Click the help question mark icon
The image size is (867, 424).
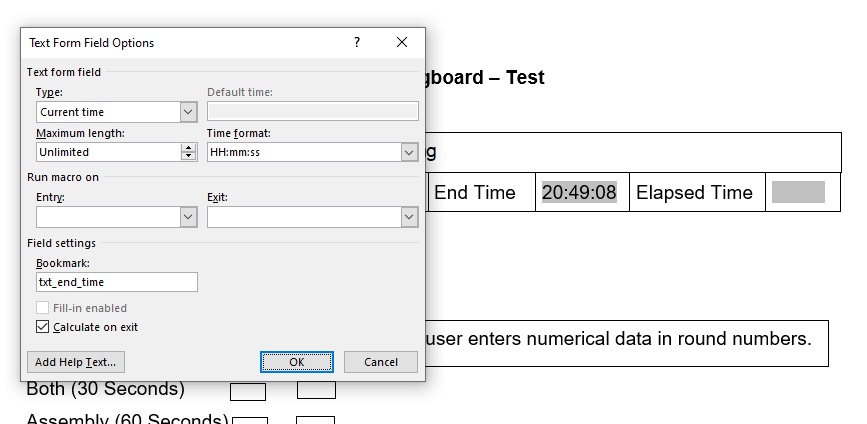click(357, 43)
